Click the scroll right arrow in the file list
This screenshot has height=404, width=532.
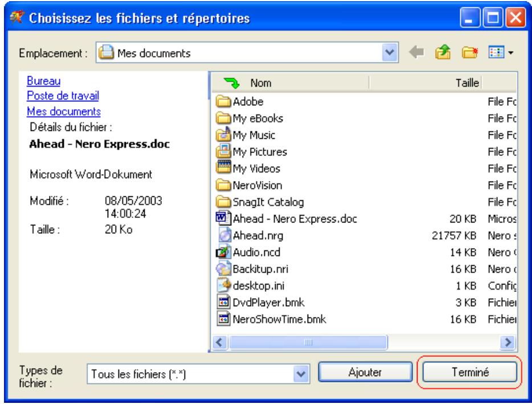pyautogui.click(x=508, y=343)
